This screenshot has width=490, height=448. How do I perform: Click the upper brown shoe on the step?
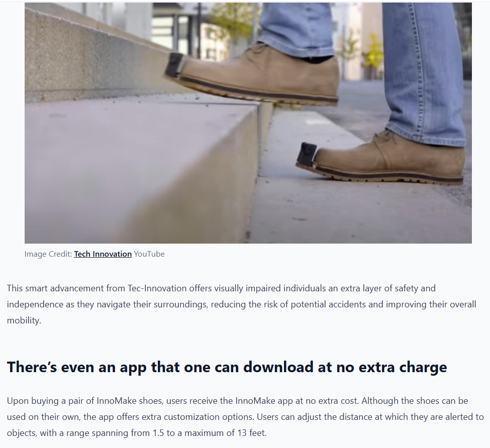pyautogui.click(x=253, y=73)
